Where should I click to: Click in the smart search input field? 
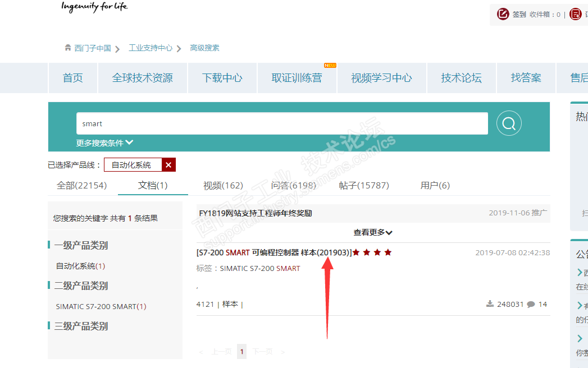point(282,123)
